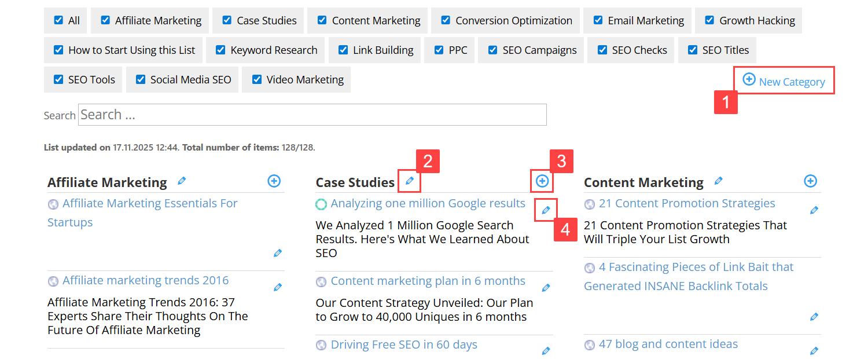868x359 pixels.
Task: Edit the Content Marketing category name
Action: point(718,181)
